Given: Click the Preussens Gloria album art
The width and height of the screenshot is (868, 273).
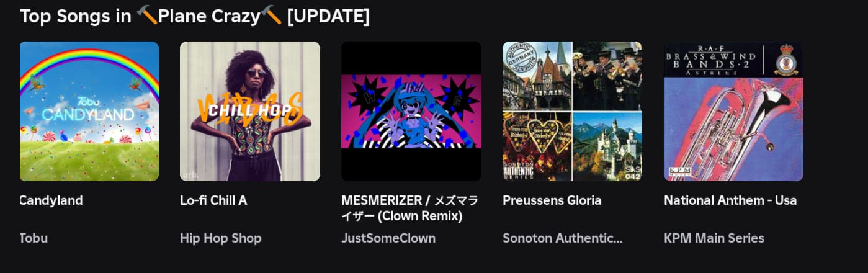Looking at the screenshot, I should tap(572, 111).
